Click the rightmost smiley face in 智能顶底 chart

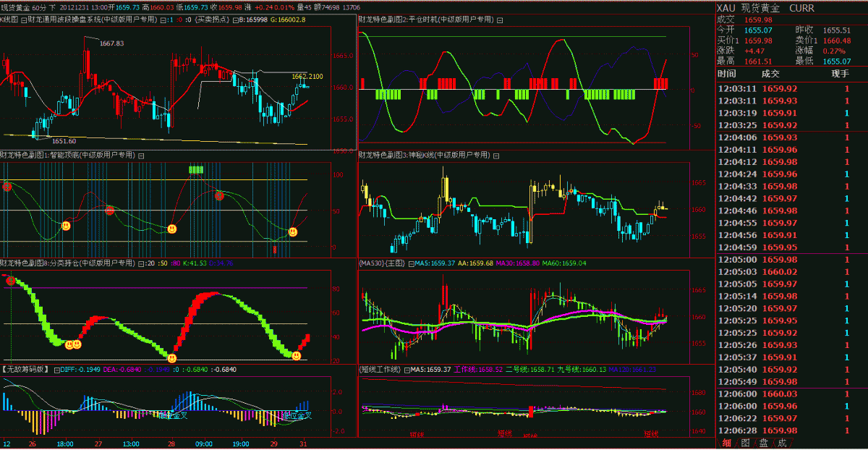[x=293, y=232]
